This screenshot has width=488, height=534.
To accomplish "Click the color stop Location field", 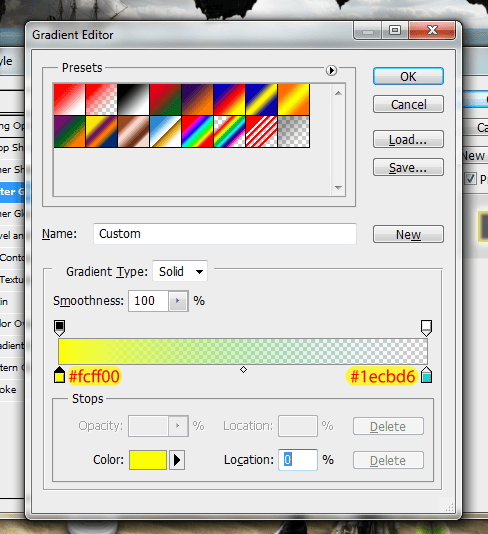I will tap(298, 460).
